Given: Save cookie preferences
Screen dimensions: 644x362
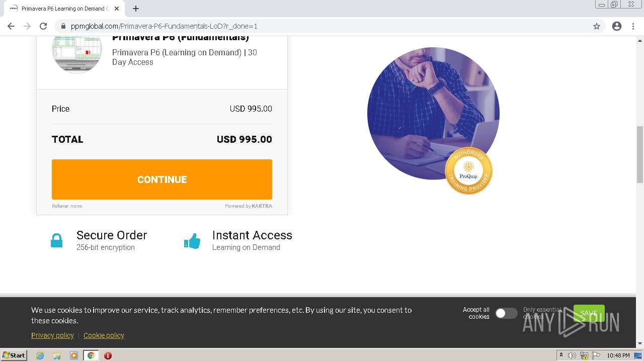Looking at the screenshot, I should click(589, 313).
